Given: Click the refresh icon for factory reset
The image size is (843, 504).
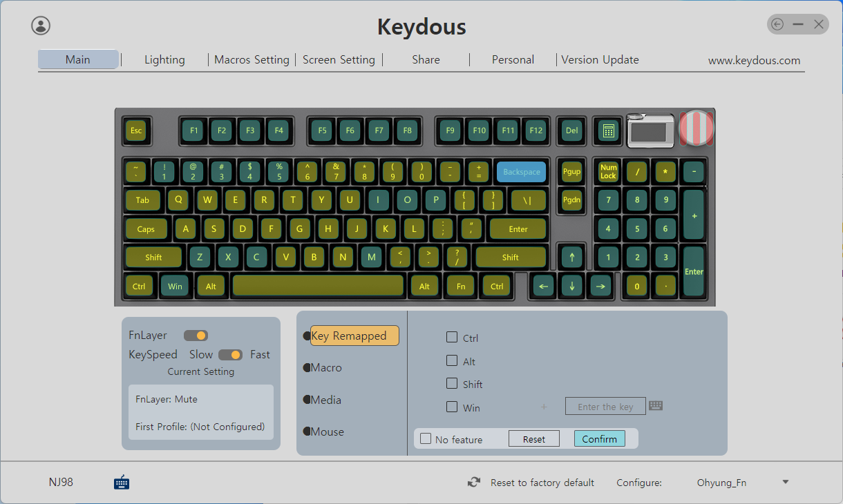Looking at the screenshot, I should pyautogui.click(x=474, y=483).
